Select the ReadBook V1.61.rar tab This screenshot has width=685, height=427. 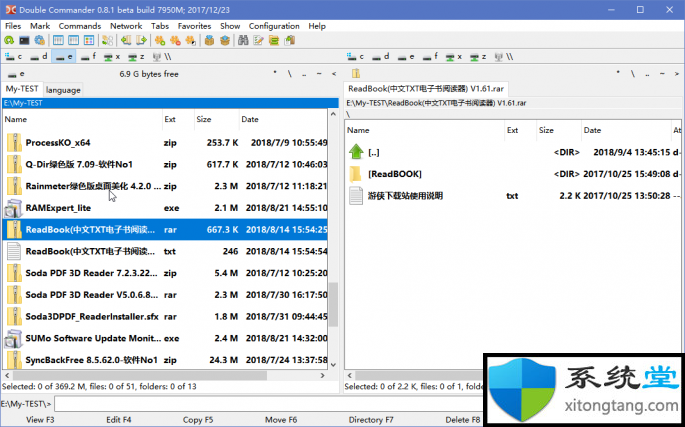pyautogui.click(x=426, y=89)
